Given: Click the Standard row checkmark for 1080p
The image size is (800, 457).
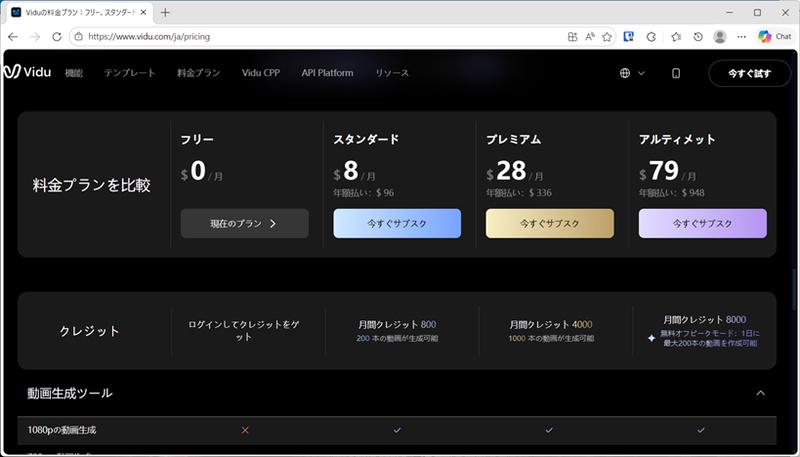Looking at the screenshot, I should point(397,430).
